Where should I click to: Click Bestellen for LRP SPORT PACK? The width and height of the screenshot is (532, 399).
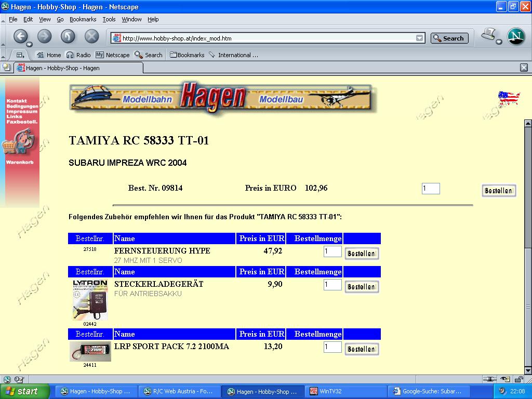tap(362, 349)
